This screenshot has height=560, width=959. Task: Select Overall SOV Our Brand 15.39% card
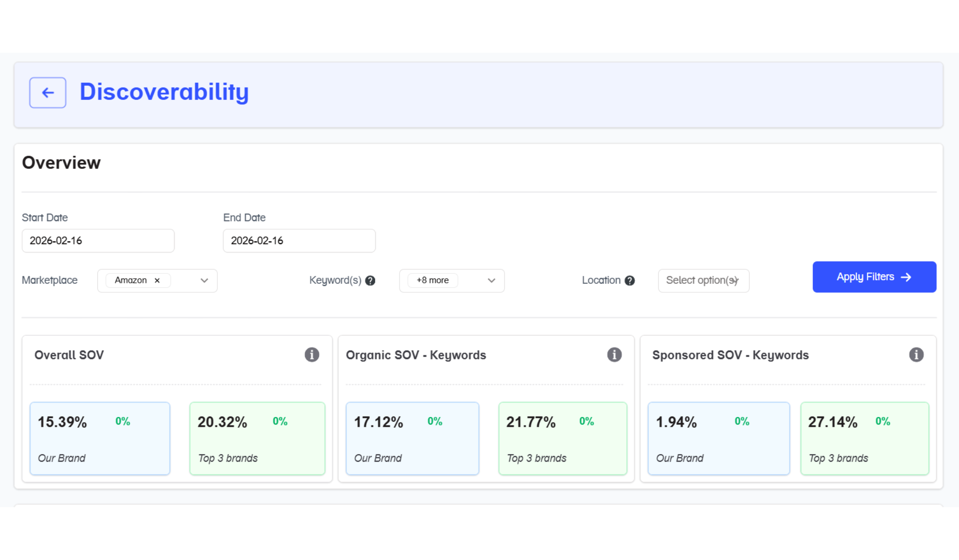(x=100, y=438)
